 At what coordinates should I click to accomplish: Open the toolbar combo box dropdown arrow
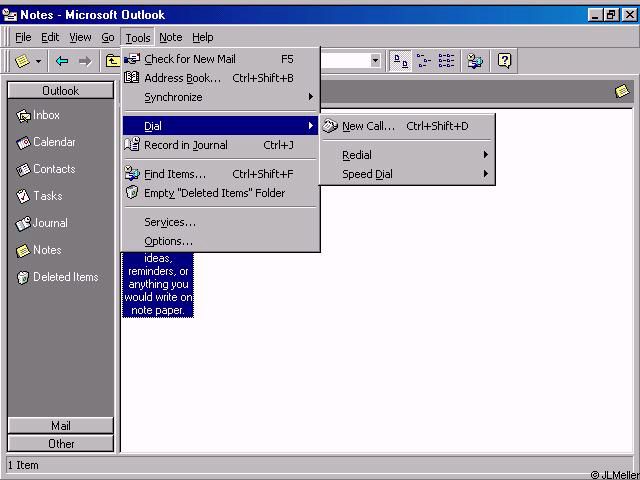point(375,61)
